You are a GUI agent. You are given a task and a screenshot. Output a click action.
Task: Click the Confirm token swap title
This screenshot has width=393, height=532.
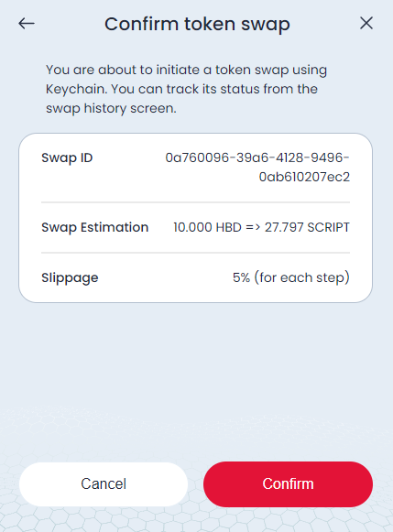tap(197, 24)
